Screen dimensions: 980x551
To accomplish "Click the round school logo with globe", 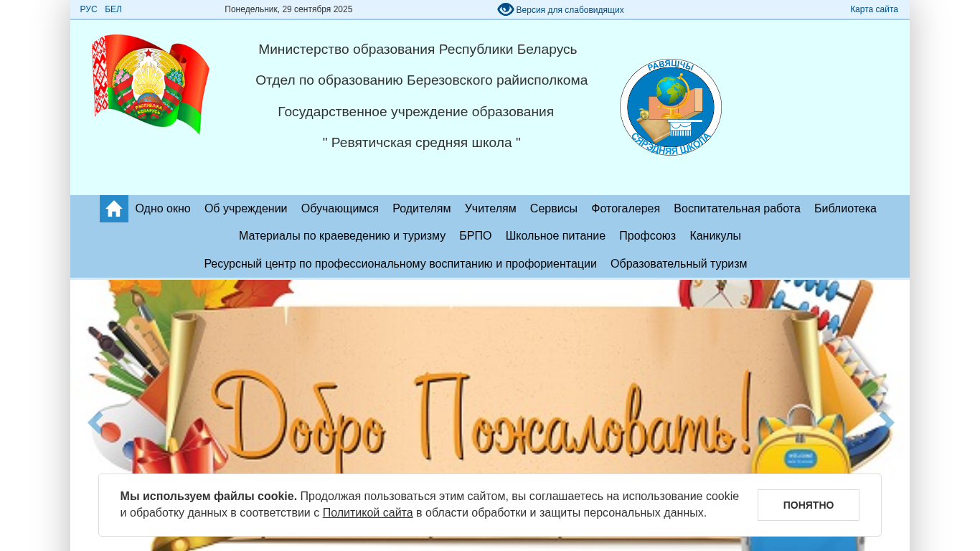I will [x=671, y=108].
